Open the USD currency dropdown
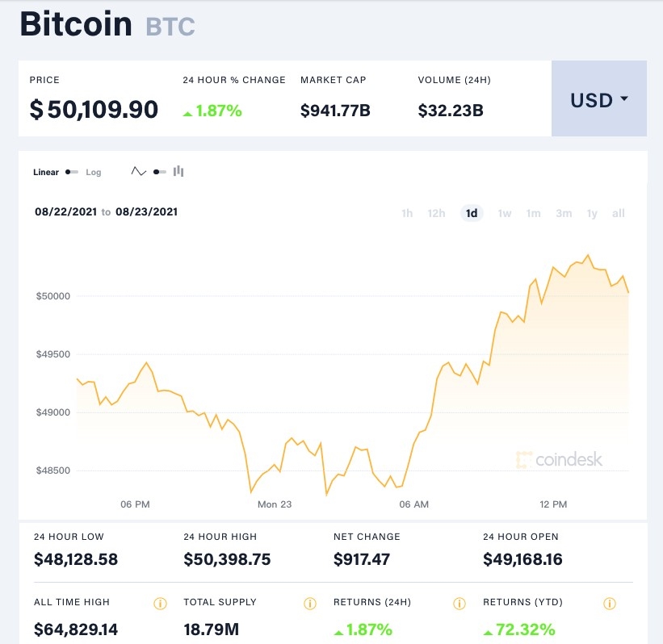This screenshot has height=644, width=663. click(x=601, y=100)
